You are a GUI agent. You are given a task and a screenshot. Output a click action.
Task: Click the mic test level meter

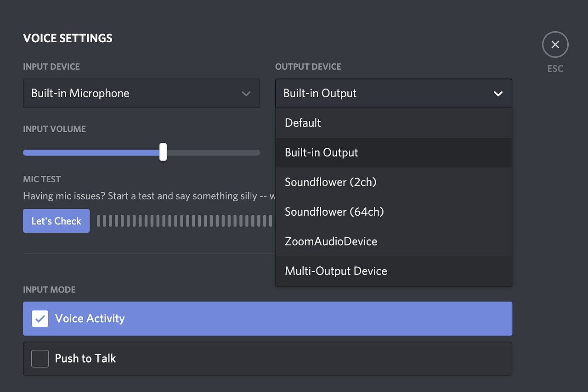[x=184, y=221]
